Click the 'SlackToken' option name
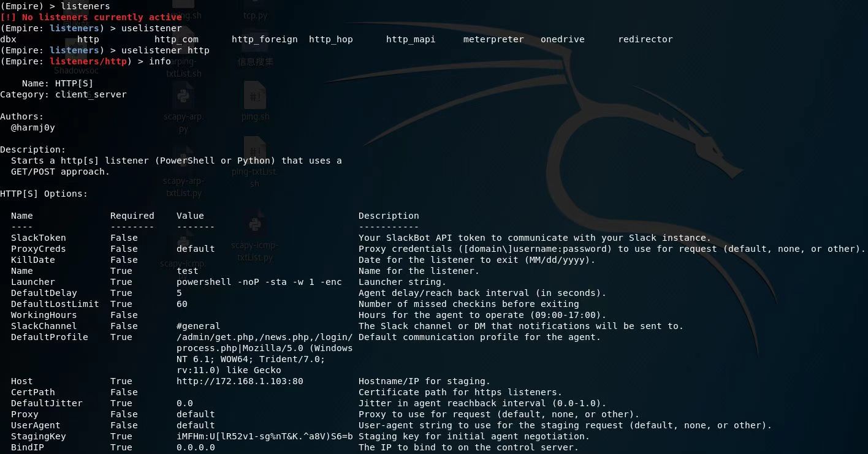 [x=39, y=238]
